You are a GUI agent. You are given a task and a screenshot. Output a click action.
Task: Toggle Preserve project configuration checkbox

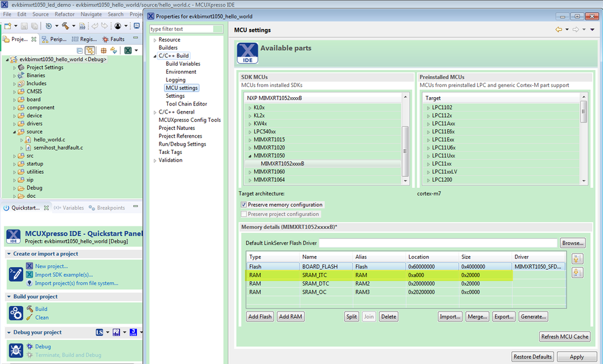tap(244, 214)
